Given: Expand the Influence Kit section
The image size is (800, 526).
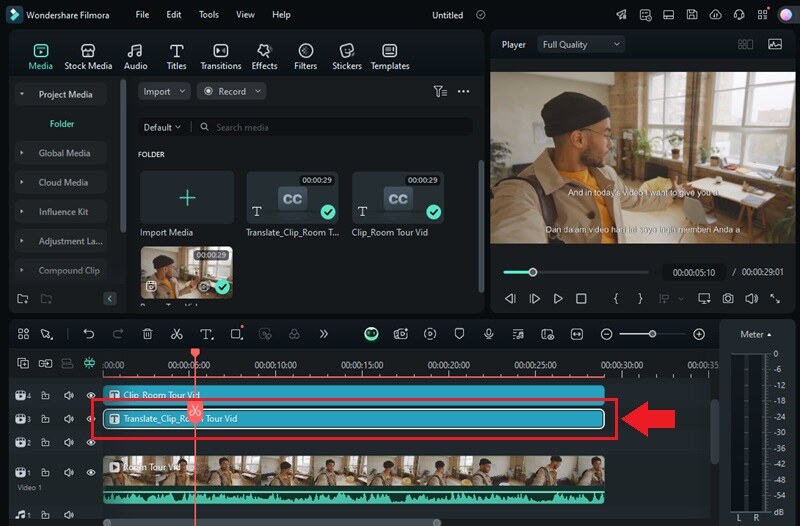Looking at the screenshot, I should pos(21,212).
